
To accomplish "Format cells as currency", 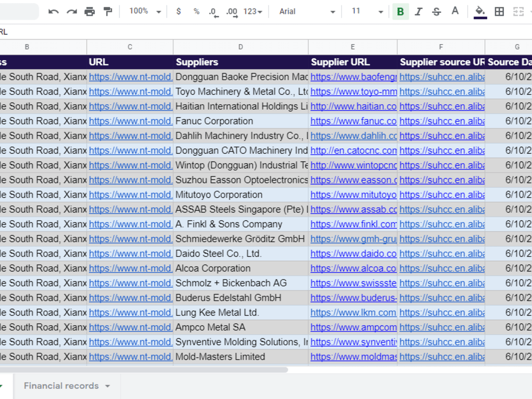I will click(179, 12).
